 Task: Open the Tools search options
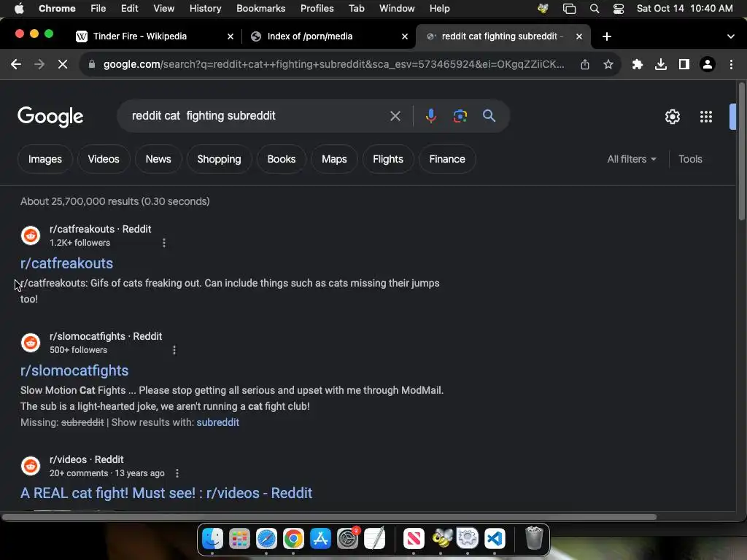tap(690, 159)
